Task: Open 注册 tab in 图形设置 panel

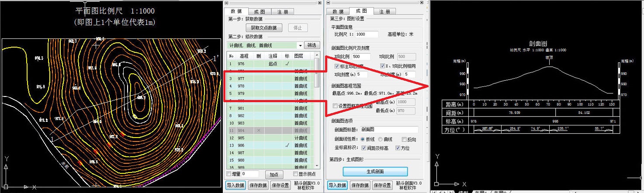Action: point(385,12)
